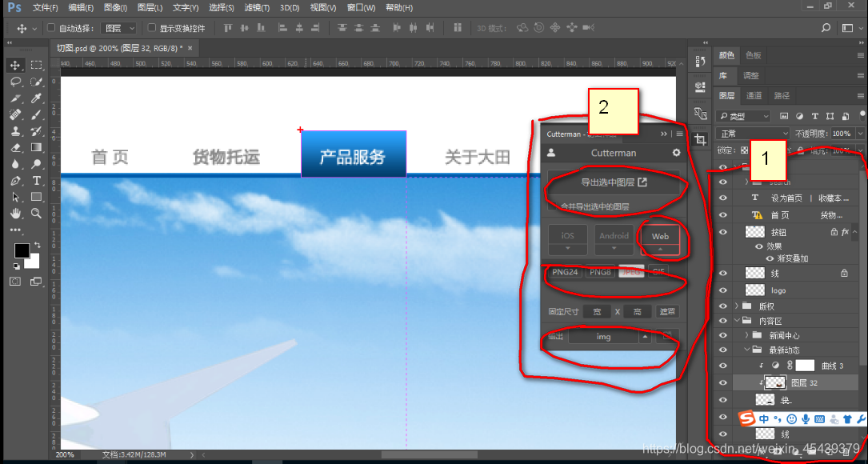Enable the 显示变换控件 checkbox
Image resolution: width=868 pixels, height=464 pixels.
(151, 26)
